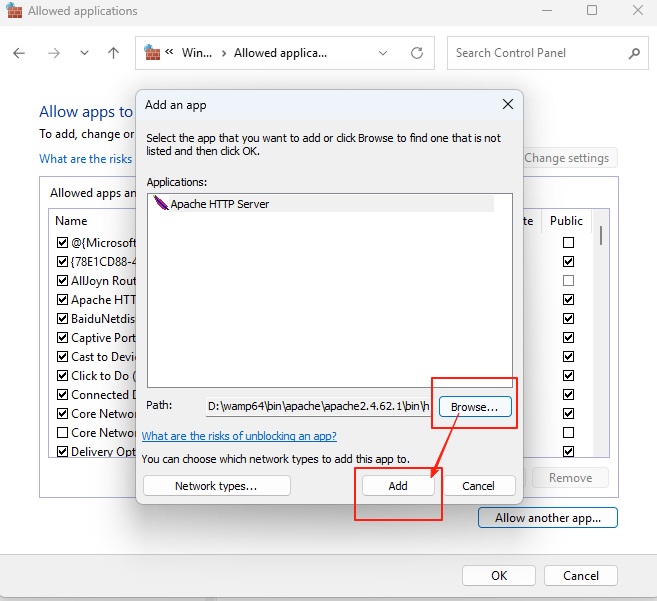Open What are the risks of unblocking link

pos(239,436)
